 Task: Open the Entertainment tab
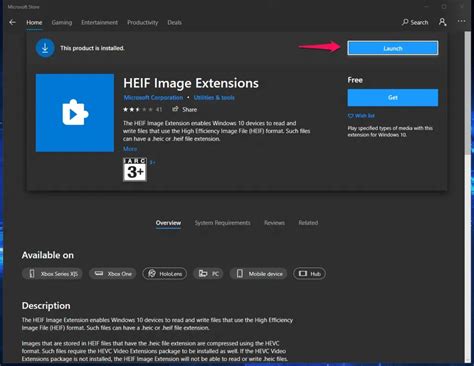(99, 22)
